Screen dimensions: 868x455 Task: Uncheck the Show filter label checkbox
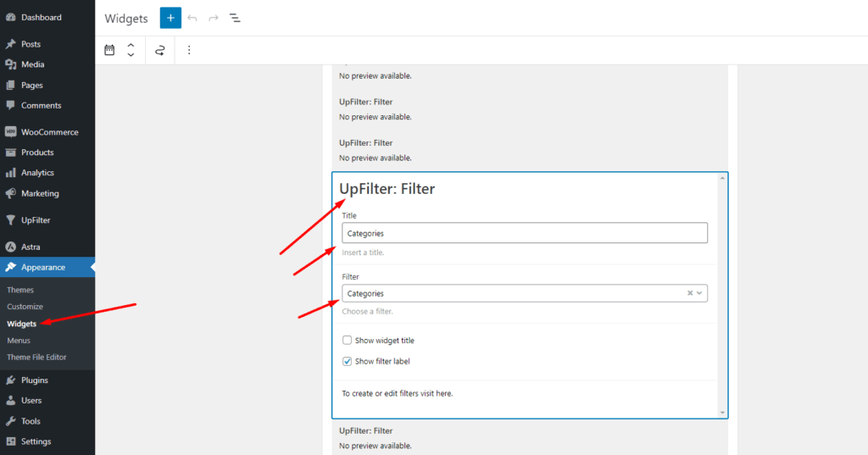[348, 361]
